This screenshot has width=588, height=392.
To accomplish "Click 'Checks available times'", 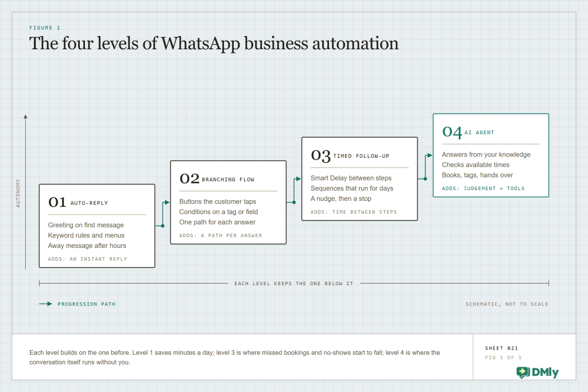I will pyautogui.click(x=475, y=165).
